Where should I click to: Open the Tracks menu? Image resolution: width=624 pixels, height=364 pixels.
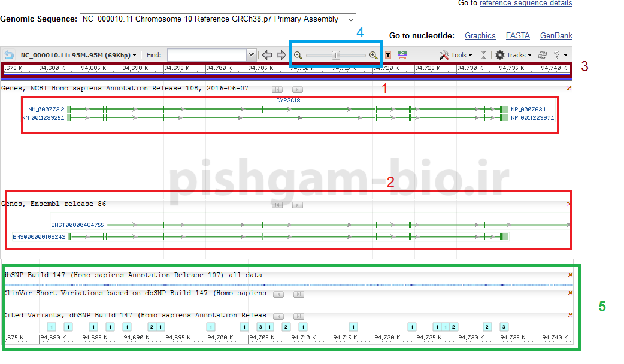pos(513,55)
